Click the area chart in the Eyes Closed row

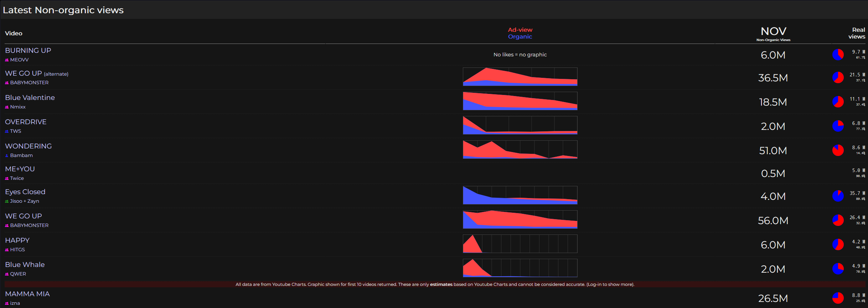(520, 195)
